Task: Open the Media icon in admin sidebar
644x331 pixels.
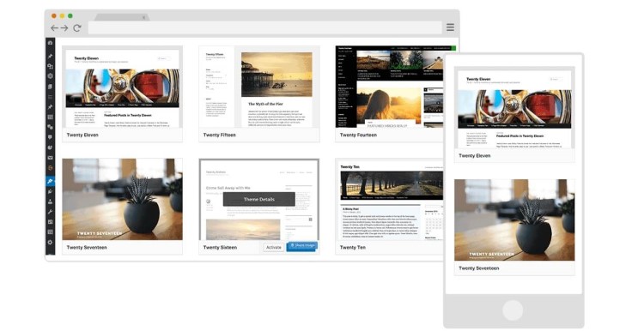Action: [x=50, y=66]
